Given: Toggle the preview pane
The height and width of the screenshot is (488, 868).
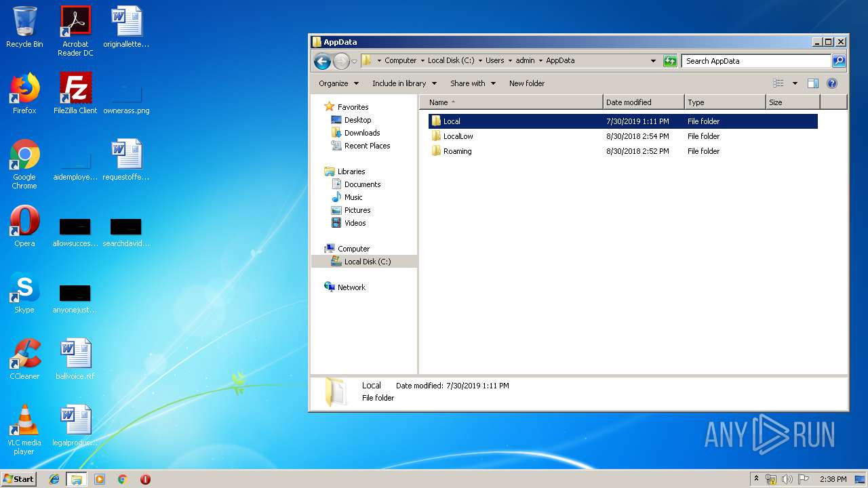Looking at the screenshot, I should coord(813,83).
